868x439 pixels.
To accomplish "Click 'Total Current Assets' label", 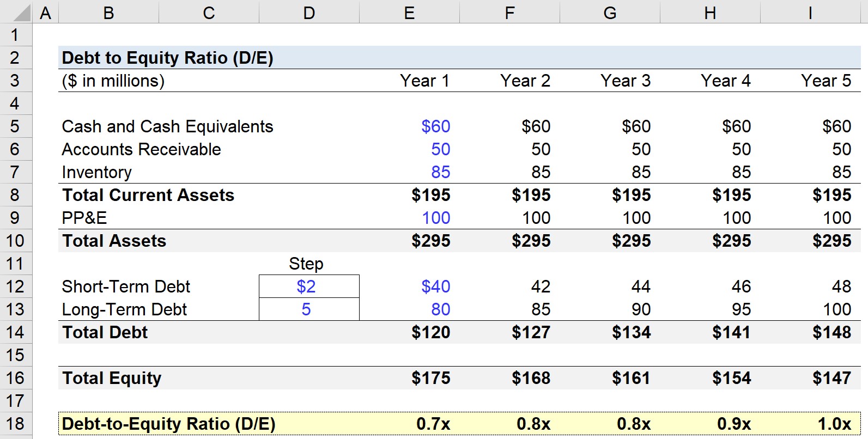I will (148, 195).
